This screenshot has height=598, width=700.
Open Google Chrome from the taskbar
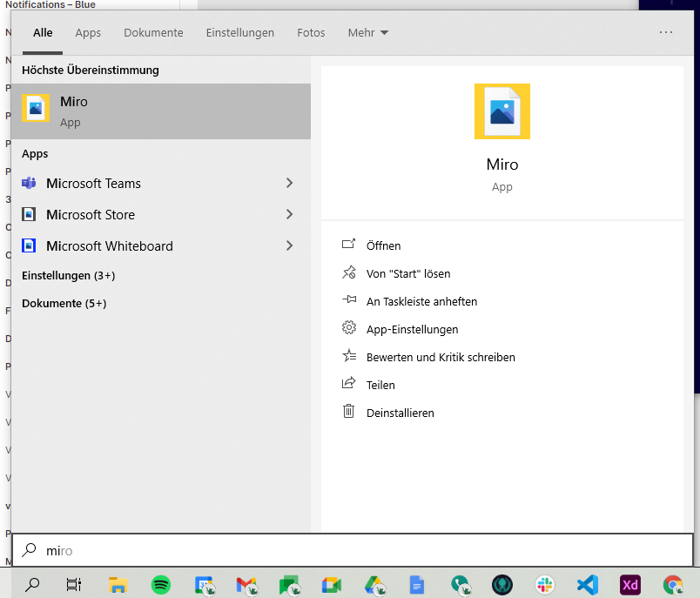pyautogui.click(x=673, y=585)
